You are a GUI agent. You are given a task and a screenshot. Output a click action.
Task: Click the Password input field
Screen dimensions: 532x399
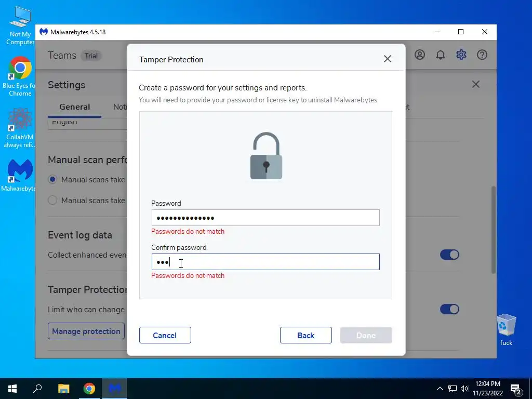pos(265,218)
